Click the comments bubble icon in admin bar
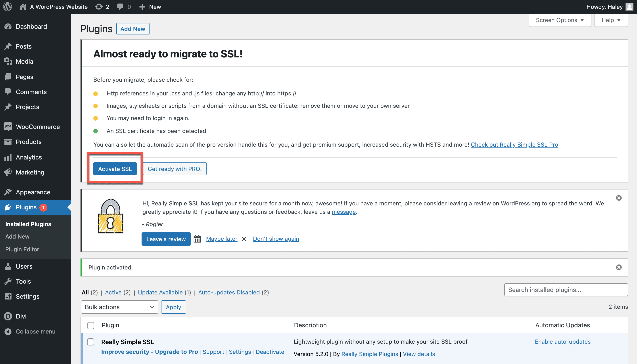The width and height of the screenshot is (637, 364). [120, 7]
